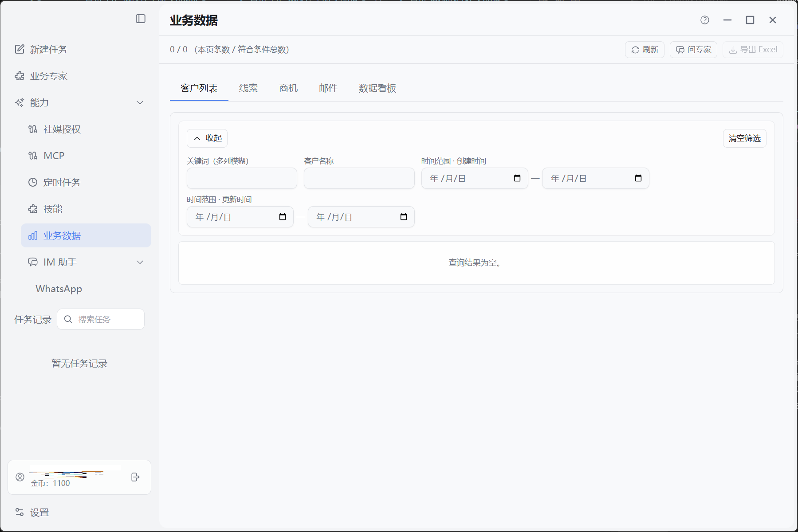Open calendar picker for creation end date
This screenshot has width=798, height=532.
(638, 178)
